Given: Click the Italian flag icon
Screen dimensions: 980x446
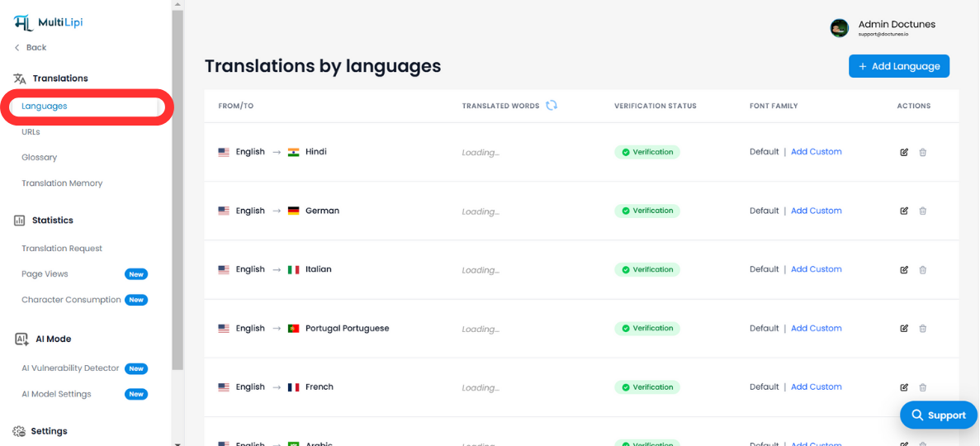Looking at the screenshot, I should (x=293, y=269).
